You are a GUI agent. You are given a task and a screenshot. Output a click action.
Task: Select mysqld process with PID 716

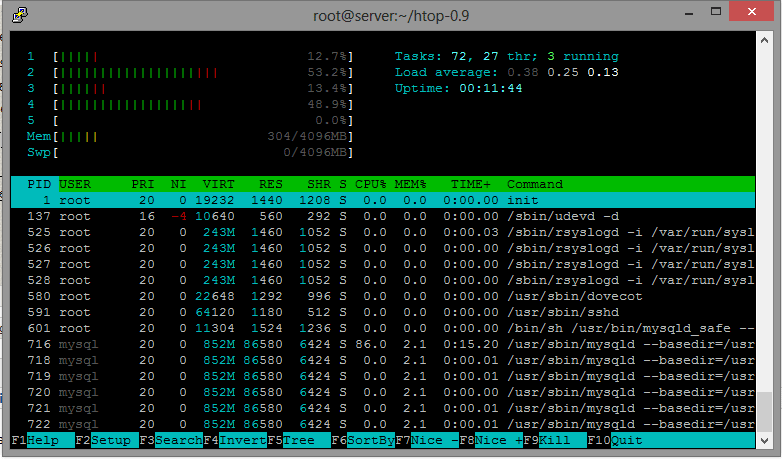coord(383,344)
